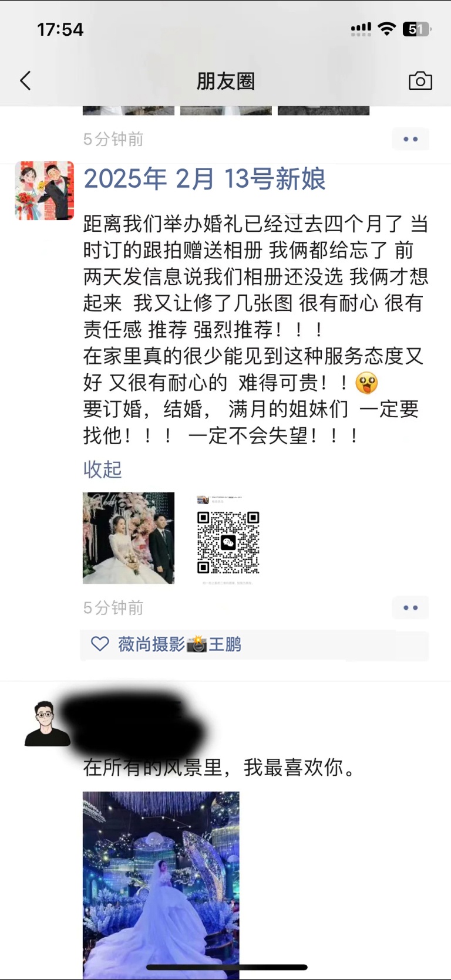Tap the back arrow in header
The height and width of the screenshot is (980, 451).
(x=25, y=81)
